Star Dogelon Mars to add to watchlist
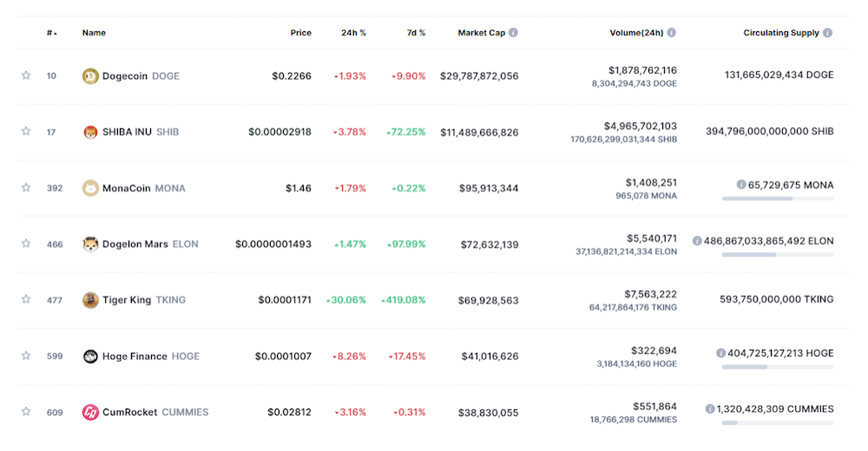This screenshot has height=451, width=868. 26,244
